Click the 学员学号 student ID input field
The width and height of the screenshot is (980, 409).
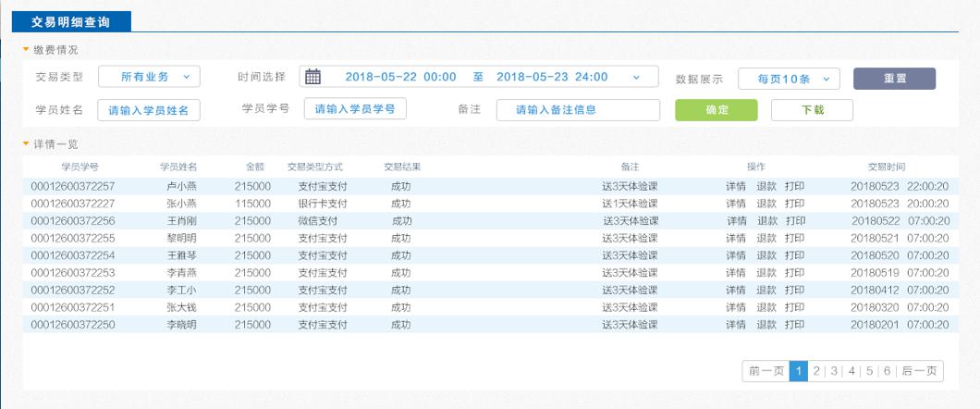point(355,109)
